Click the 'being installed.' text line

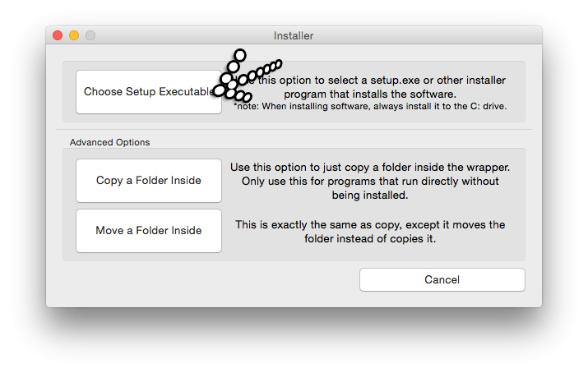click(370, 195)
